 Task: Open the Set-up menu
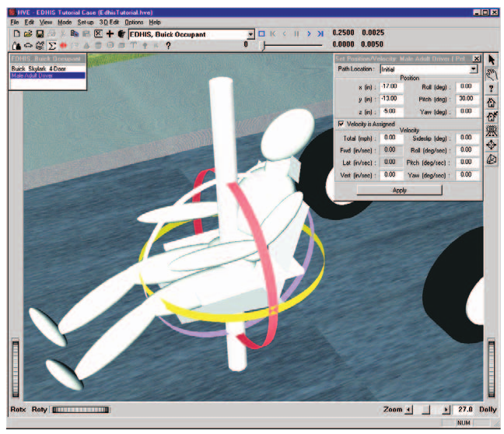point(86,23)
